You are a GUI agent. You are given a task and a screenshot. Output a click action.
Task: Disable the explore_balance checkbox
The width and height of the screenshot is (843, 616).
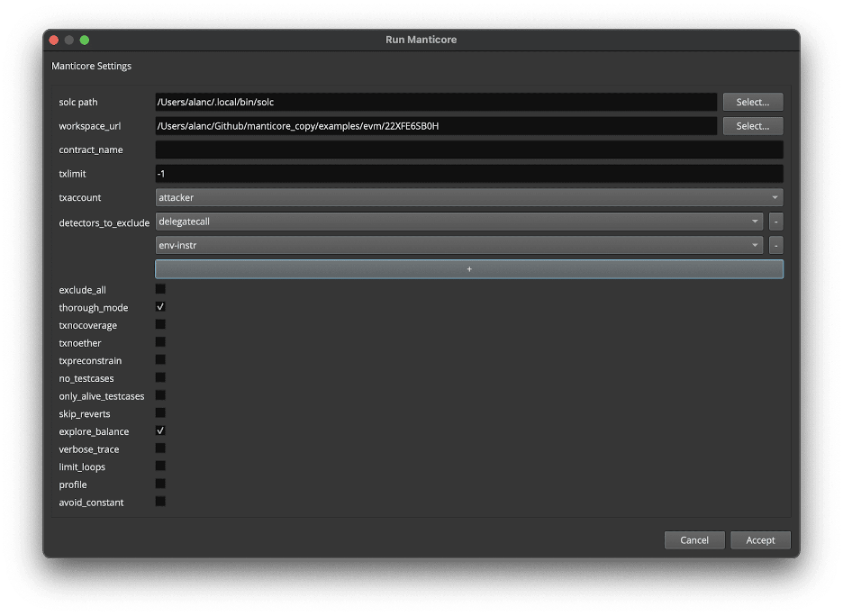coord(160,431)
